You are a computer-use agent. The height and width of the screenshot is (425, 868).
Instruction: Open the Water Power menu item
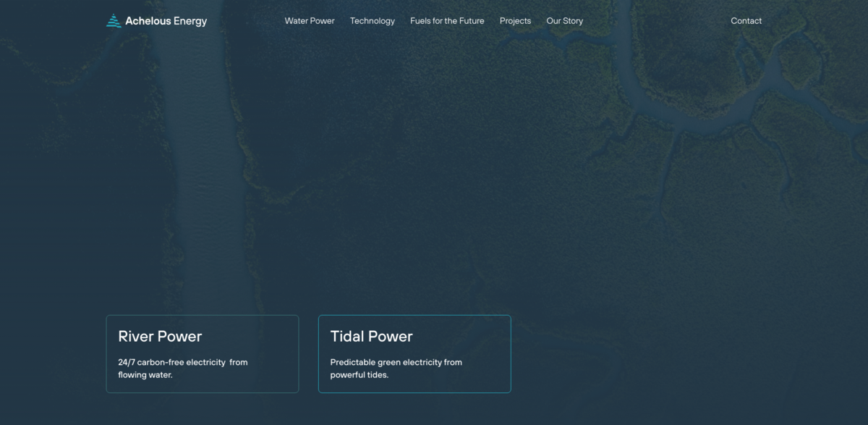pos(310,21)
